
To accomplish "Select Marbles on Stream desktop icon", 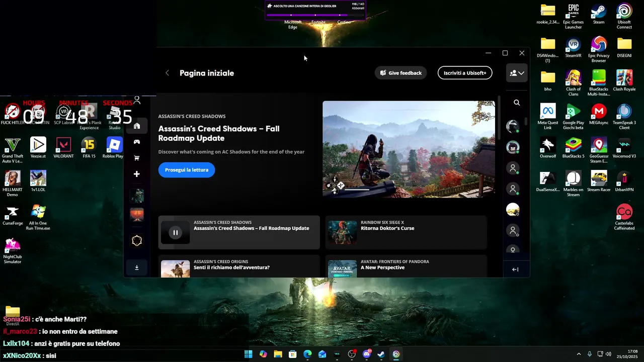I will tap(573, 184).
